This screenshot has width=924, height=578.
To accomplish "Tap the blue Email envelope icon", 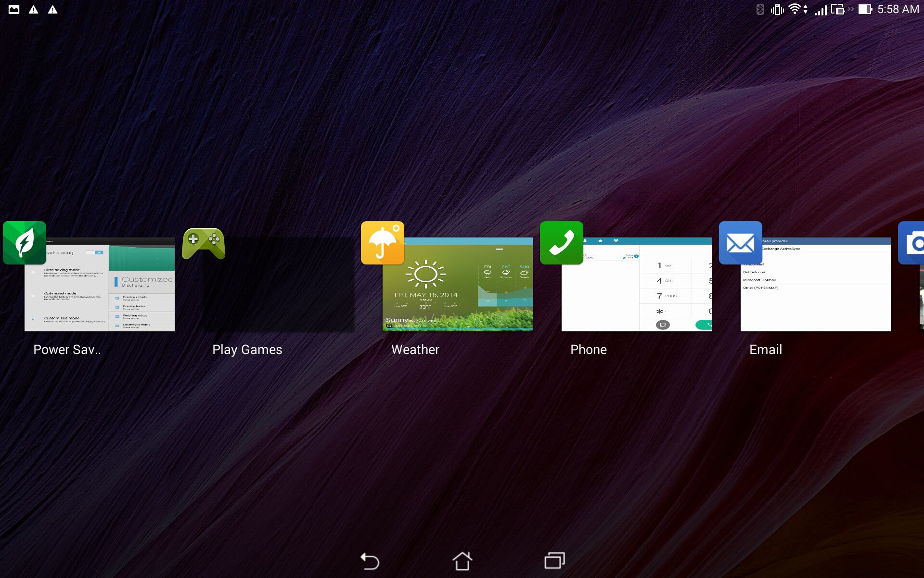I will click(741, 243).
